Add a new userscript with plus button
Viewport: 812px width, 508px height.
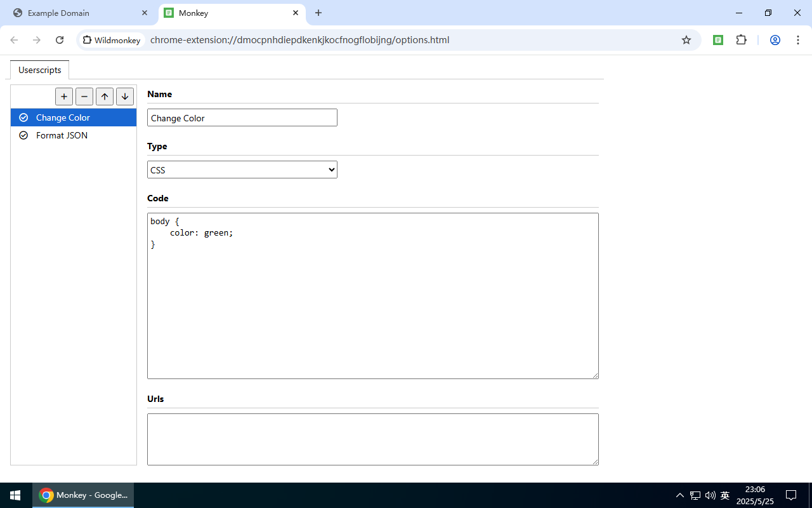tap(64, 97)
